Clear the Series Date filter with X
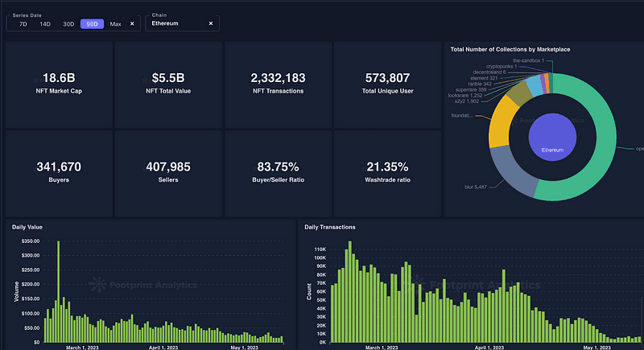The image size is (644, 350). tap(132, 24)
